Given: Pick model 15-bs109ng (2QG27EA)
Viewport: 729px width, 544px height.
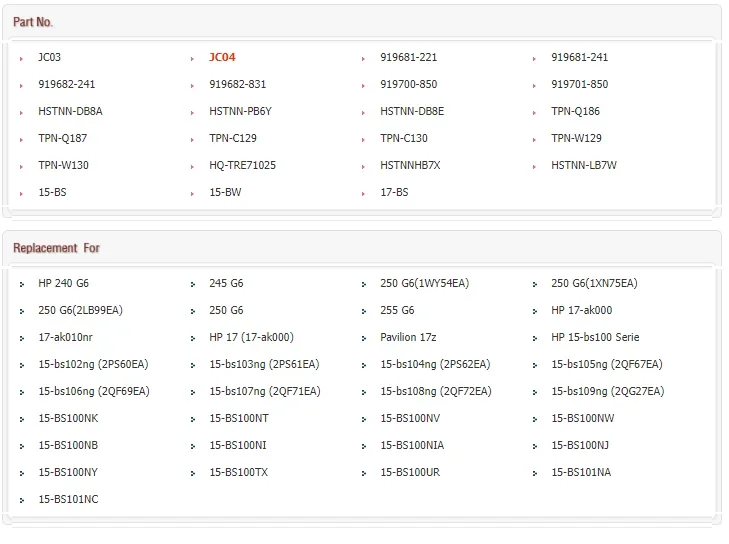Looking at the screenshot, I should point(608,391).
